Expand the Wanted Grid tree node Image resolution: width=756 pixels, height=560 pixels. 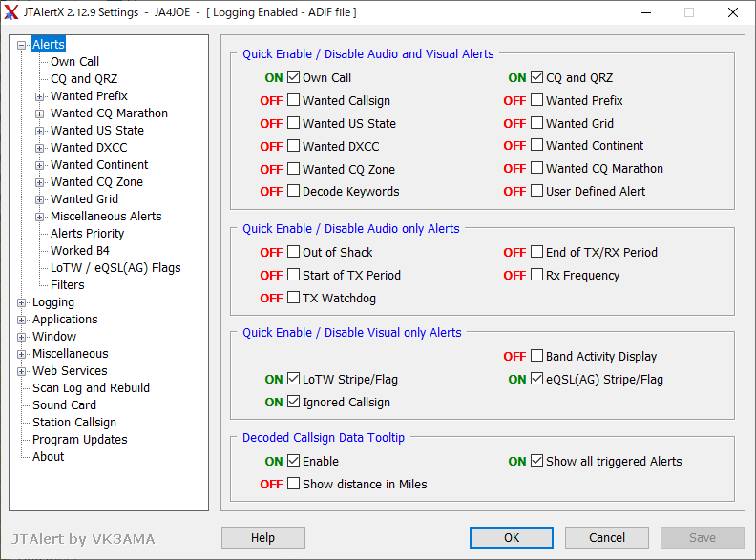click(x=39, y=200)
